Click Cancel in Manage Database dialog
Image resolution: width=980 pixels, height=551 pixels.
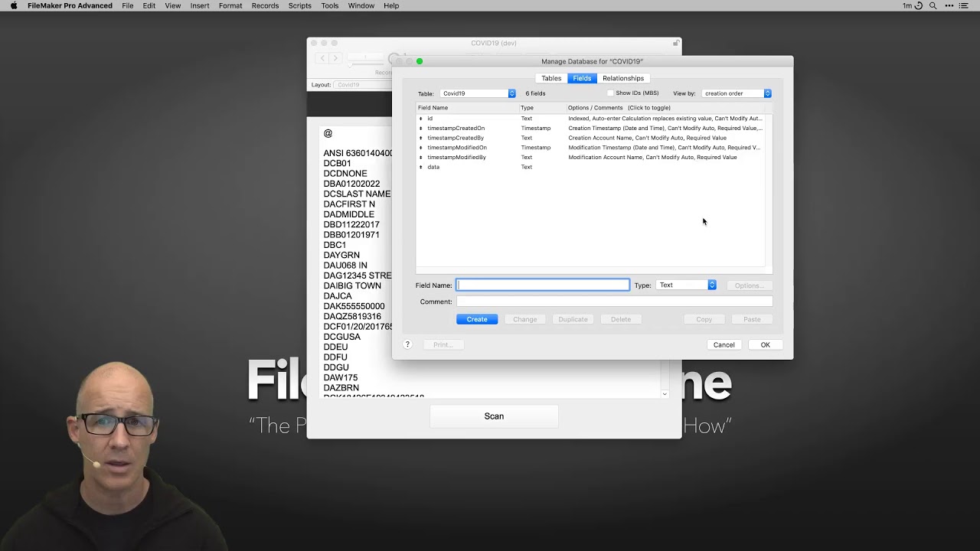click(x=724, y=344)
